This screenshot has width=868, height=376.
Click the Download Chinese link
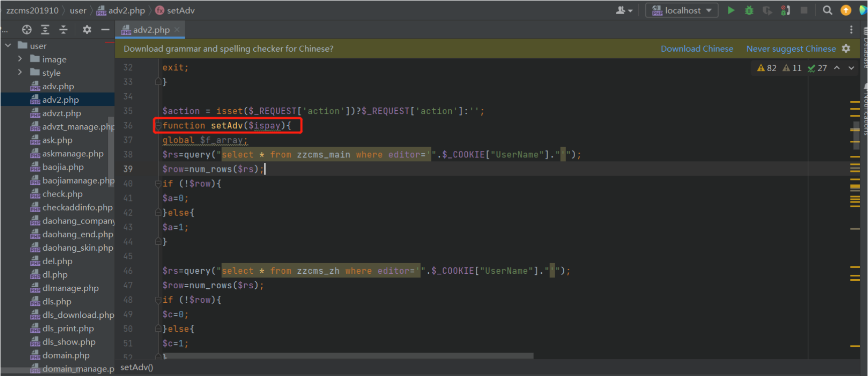(x=697, y=49)
